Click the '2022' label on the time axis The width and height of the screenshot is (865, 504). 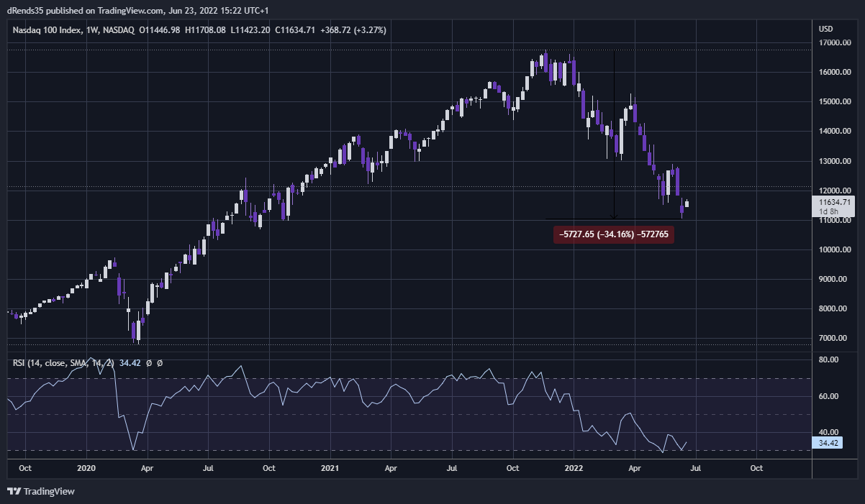[x=574, y=467]
